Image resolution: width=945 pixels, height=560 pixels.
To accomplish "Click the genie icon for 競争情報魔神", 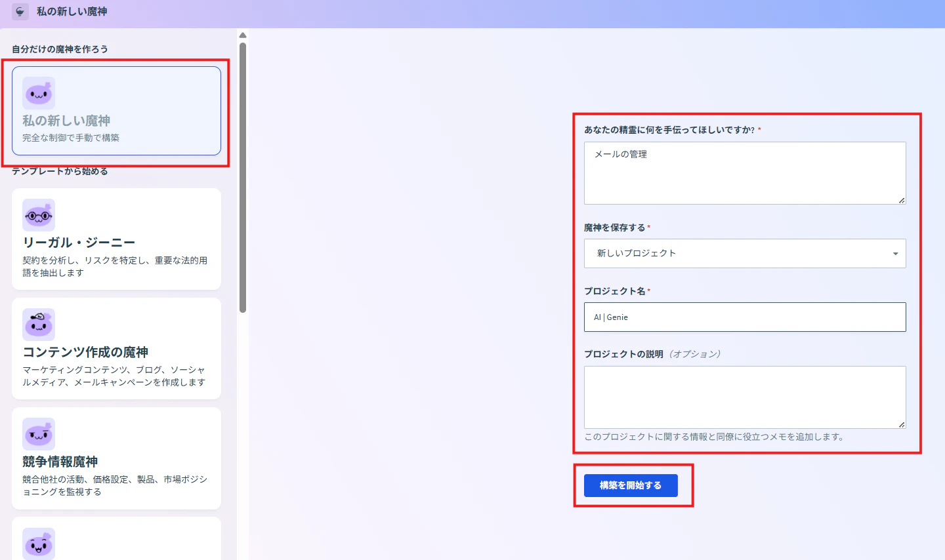I will (39, 434).
